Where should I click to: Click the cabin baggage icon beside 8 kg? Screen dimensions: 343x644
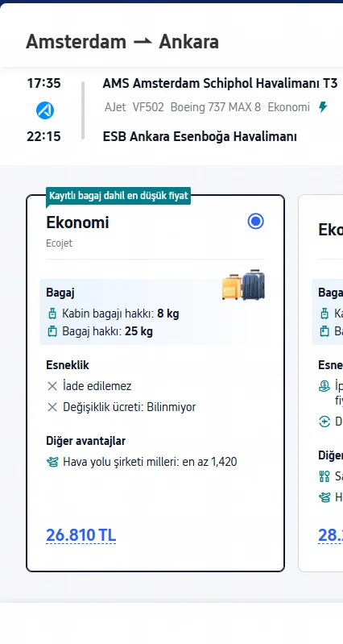pos(52,314)
